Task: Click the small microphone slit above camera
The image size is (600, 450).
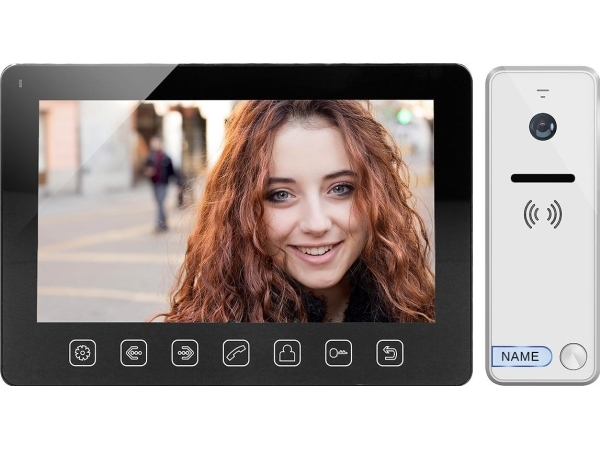Action: click(x=542, y=94)
